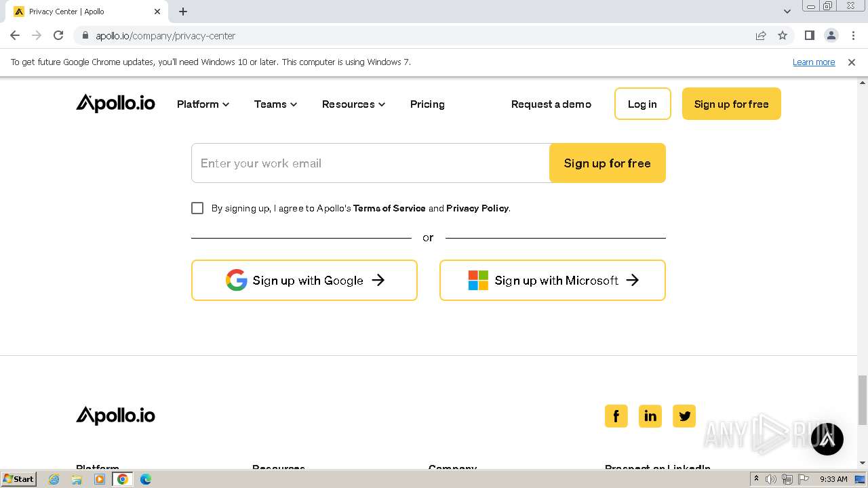Open Terms of Service link
Screen dimensions: 868x488
coord(389,208)
